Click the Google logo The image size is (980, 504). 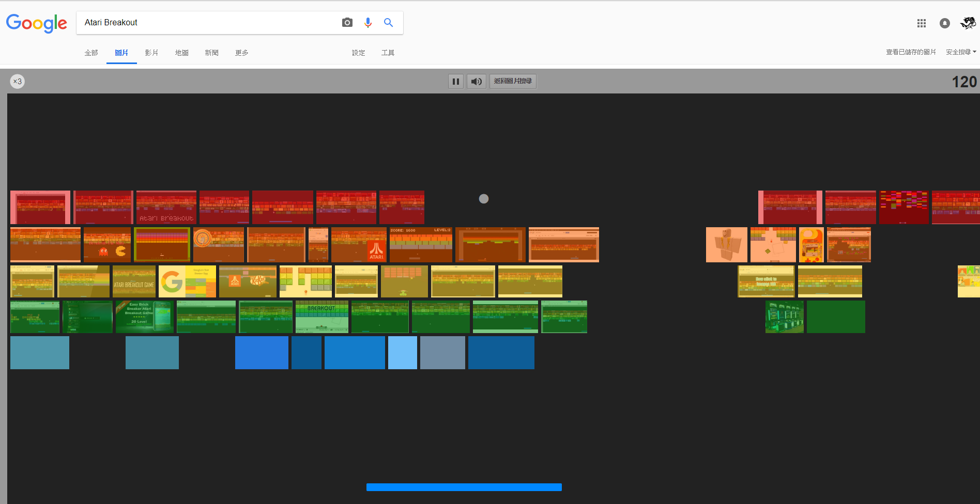tap(36, 23)
